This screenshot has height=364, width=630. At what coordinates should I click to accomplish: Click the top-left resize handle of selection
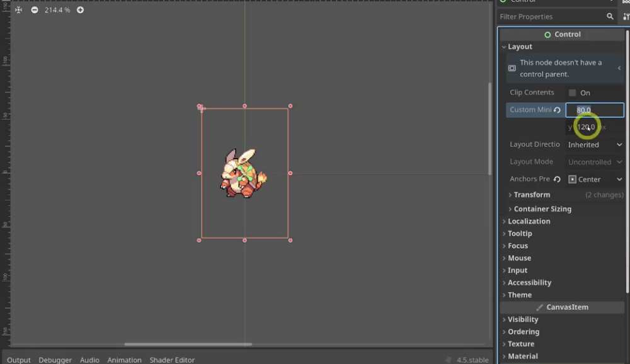pyautogui.click(x=199, y=106)
